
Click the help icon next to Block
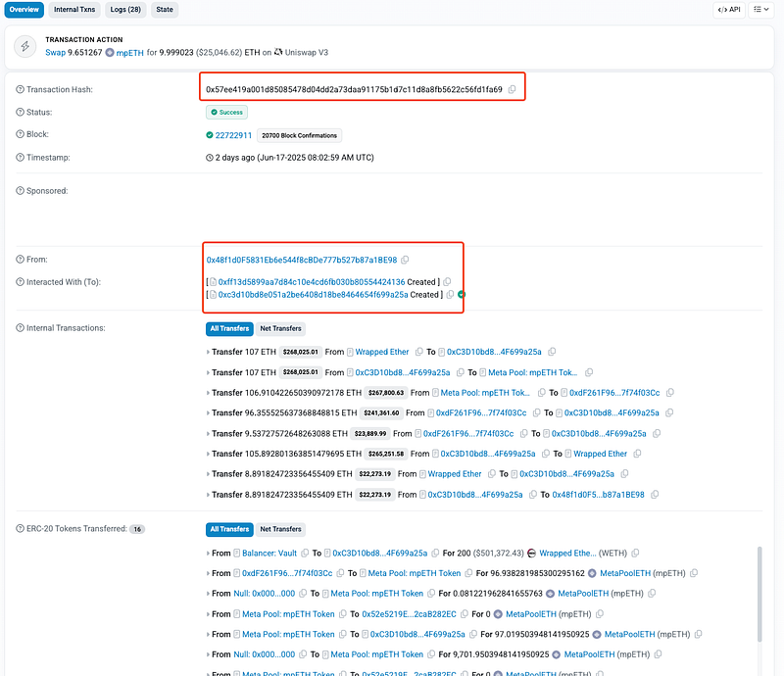[20, 134]
